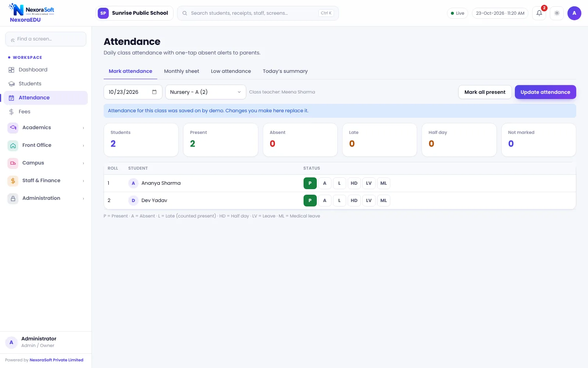This screenshot has height=368, width=588.
Task: Mark Ananya Sharma as Absent (A)
Action: [325, 183]
